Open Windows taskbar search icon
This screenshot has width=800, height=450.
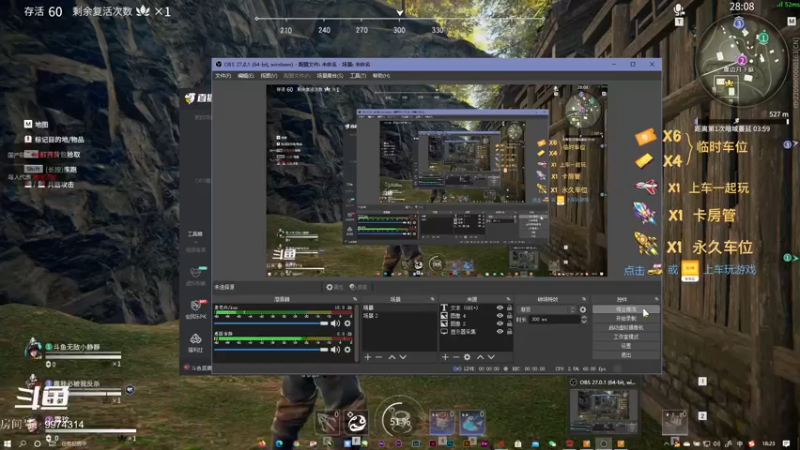(22, 444)
